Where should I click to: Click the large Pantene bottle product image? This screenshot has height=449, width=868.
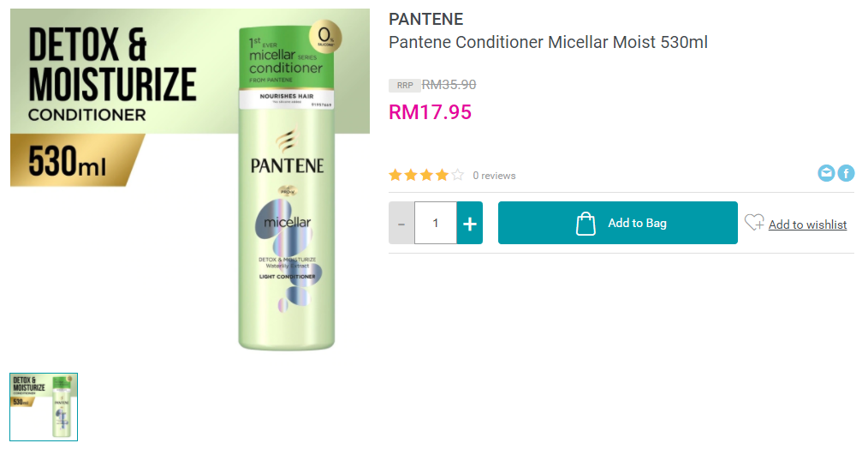287,186
